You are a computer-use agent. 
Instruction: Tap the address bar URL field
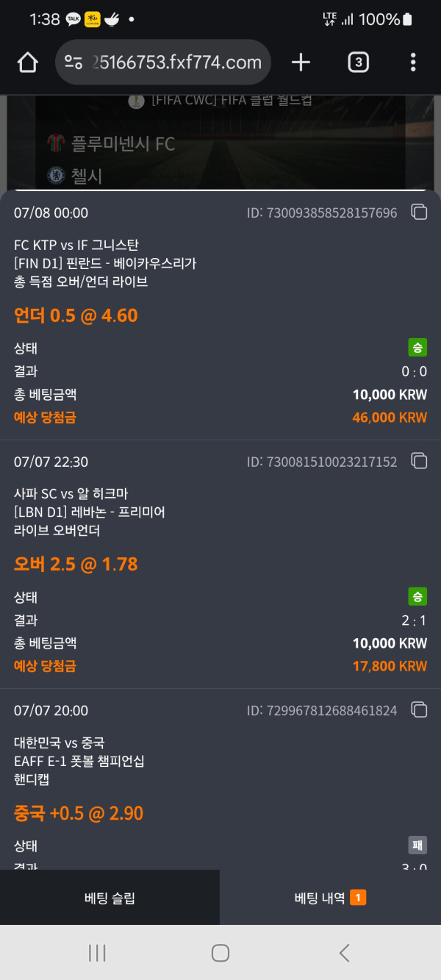click(176, 62)
